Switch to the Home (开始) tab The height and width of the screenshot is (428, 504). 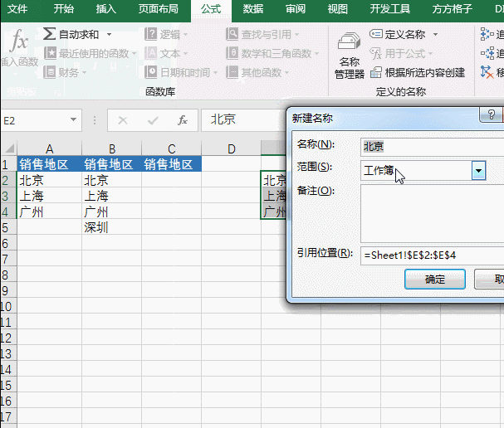(63, 9)
